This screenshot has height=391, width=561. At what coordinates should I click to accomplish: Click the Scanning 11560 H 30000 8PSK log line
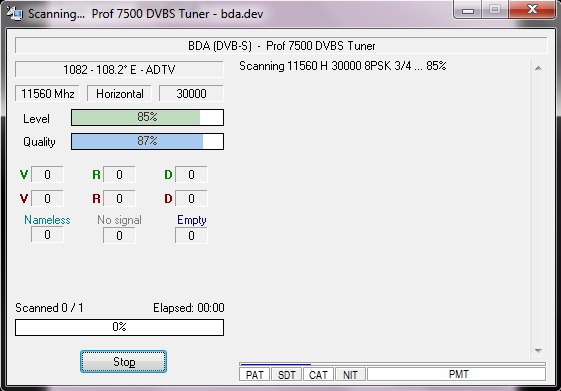[x=343, y=66]
